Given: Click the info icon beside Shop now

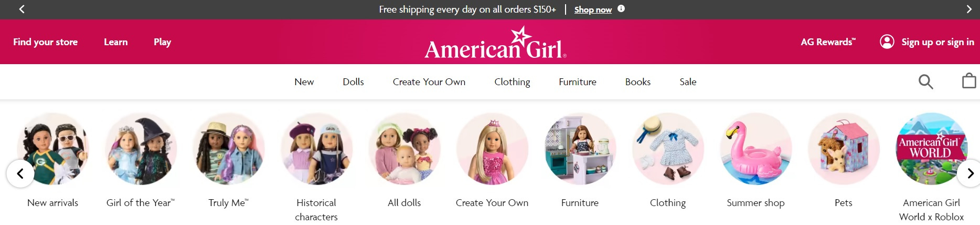Looking at the screenshot, I should 621,8.
